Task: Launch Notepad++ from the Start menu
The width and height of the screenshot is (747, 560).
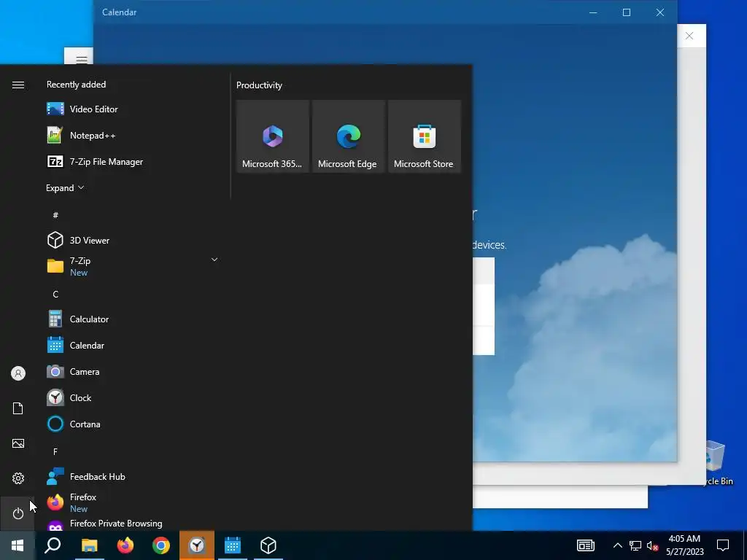Action: pyautogui.click(x=133, y=135)
